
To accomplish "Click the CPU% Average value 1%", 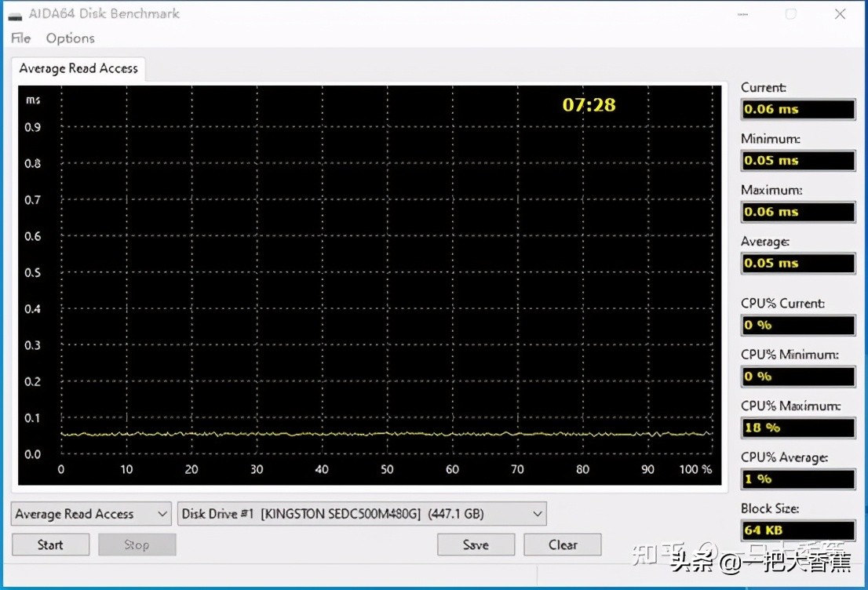I will point(797,479).
